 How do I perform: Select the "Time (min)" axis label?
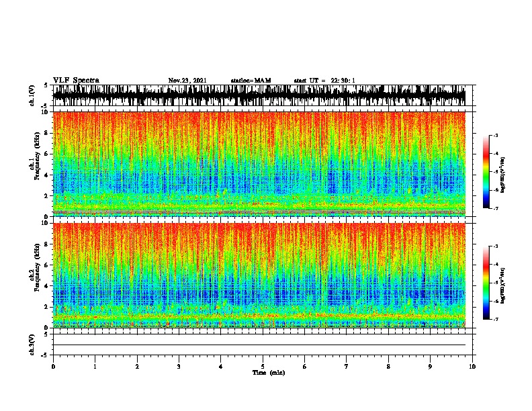pyautogui.click(x=269, y=373)
